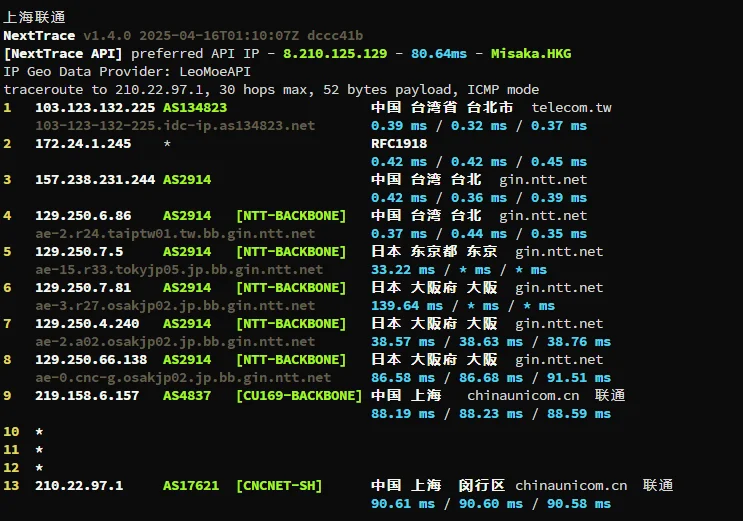Click the telecom.tw domain

pyautogui.click(x=571, y=108)
